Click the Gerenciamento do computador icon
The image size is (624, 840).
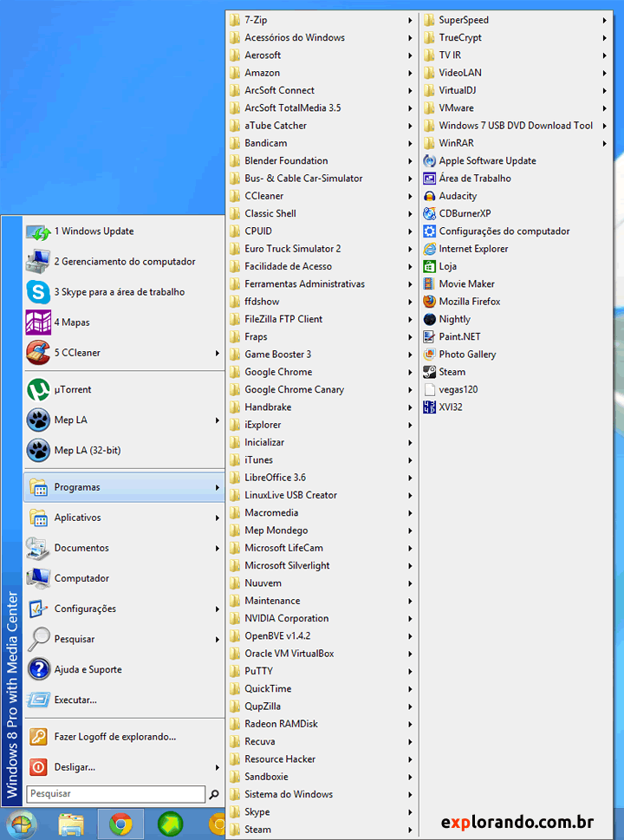[x=38, y=262]
